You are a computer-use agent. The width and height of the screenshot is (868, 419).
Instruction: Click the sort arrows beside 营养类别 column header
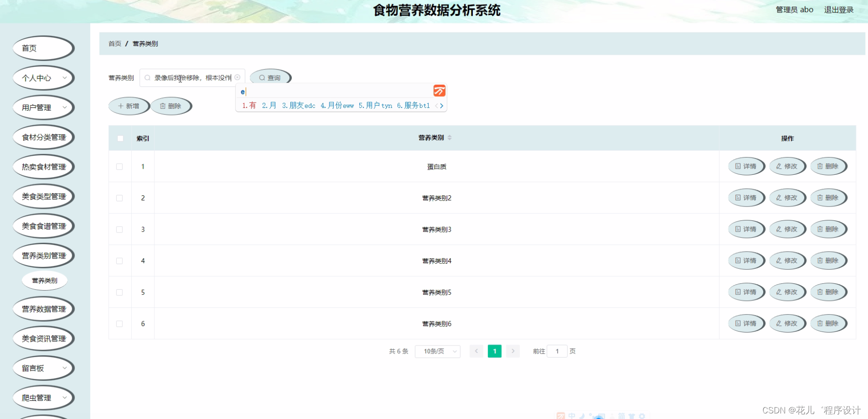click(450, 137)
